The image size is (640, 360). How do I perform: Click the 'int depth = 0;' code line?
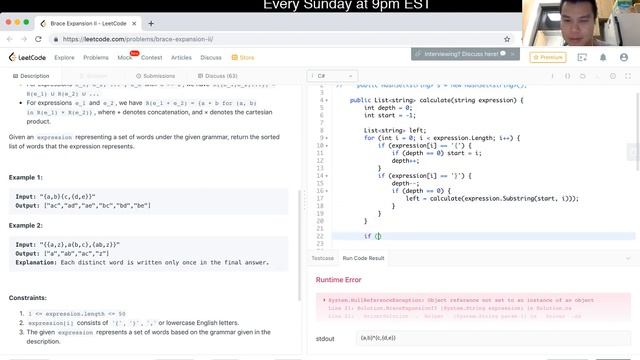click(x=388, y=108)
